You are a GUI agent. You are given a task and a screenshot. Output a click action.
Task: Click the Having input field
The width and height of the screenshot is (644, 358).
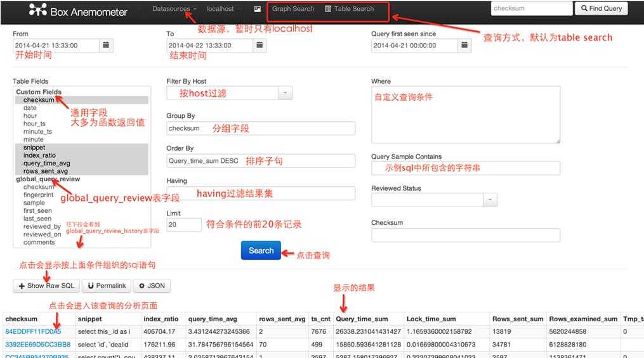pyautogui.click(x=261, y=193)
